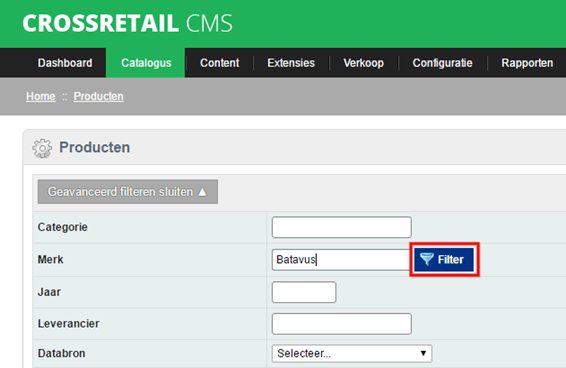
Task: Open the Dashboard menu
Action: 65,63
